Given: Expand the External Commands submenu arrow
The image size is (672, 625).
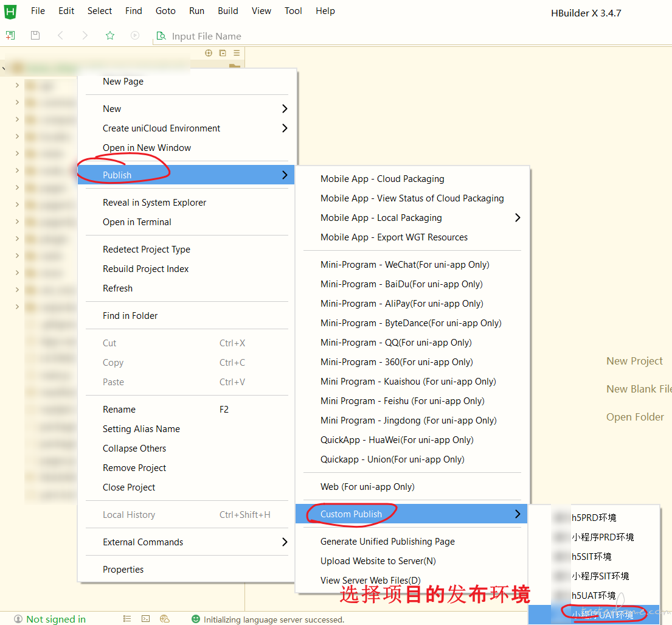Looking at the screenshot, I should (285, 542).
